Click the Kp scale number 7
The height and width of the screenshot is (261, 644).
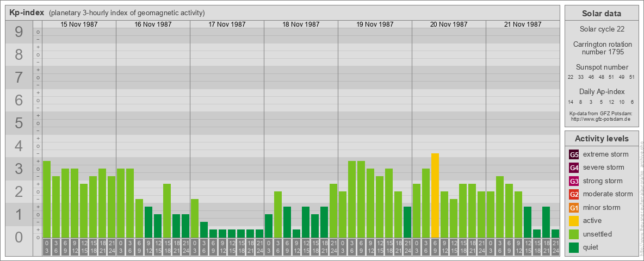click(19, 78)
